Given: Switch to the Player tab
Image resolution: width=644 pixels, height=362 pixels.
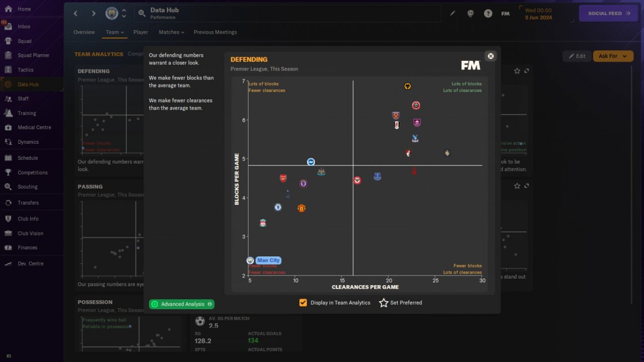Looking at the screenshot, I should coord(141,32).
